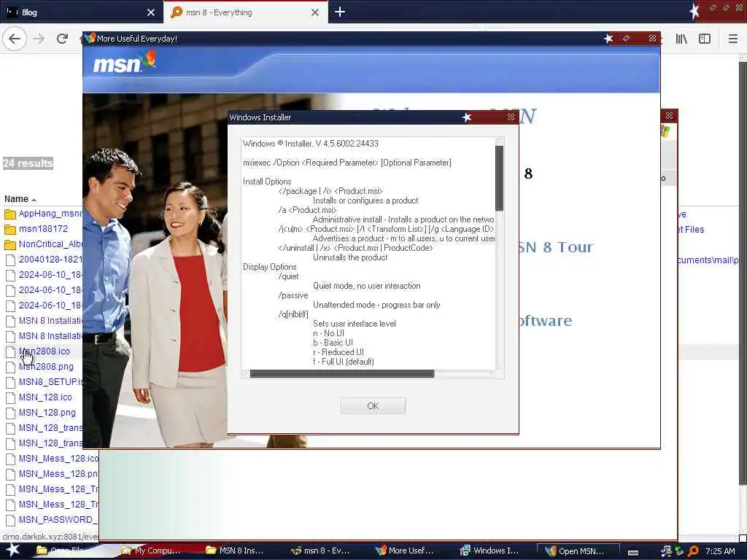Toggle the browser sidebar icon

705,39
